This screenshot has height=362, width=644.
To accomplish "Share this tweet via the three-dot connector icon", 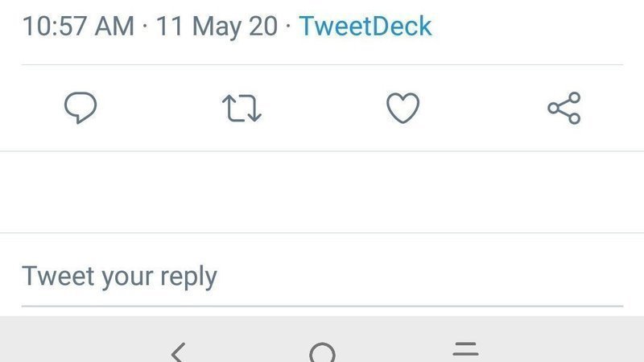I will [563, 108].
